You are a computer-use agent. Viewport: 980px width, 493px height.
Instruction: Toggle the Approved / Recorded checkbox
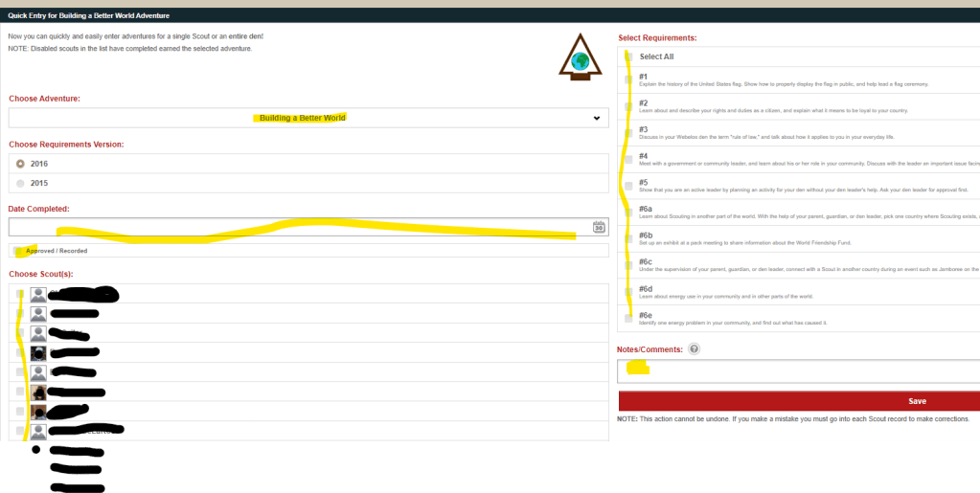point(20,251)
